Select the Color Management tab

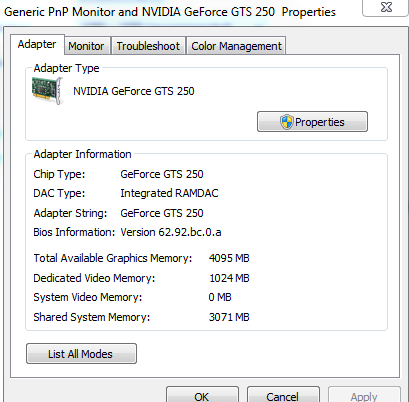tap(236, 46)
